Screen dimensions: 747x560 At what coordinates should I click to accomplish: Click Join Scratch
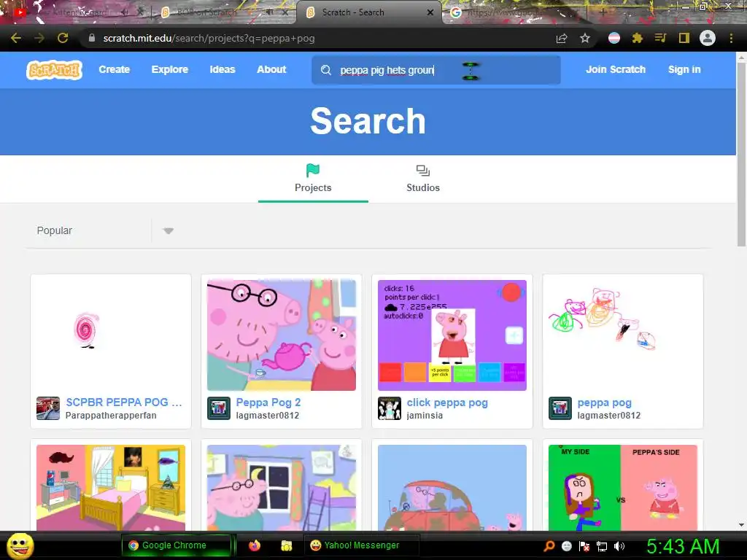point(616,69)
